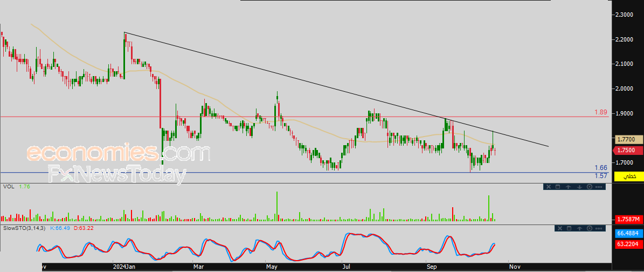This screenshot has height=272, width=644.
Task: Move the VOL panel down
Action: click(x=579, y=187)
